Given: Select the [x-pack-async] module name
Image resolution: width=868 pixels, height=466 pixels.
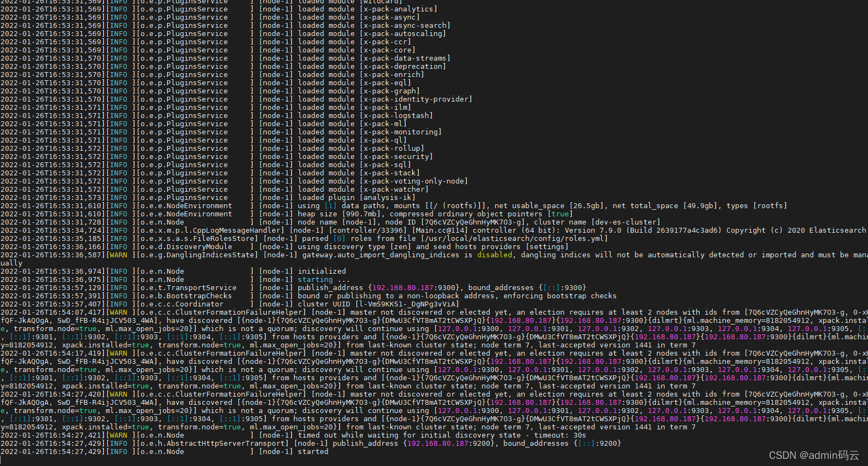Looking at the screenshot, I should coord(390,17).
